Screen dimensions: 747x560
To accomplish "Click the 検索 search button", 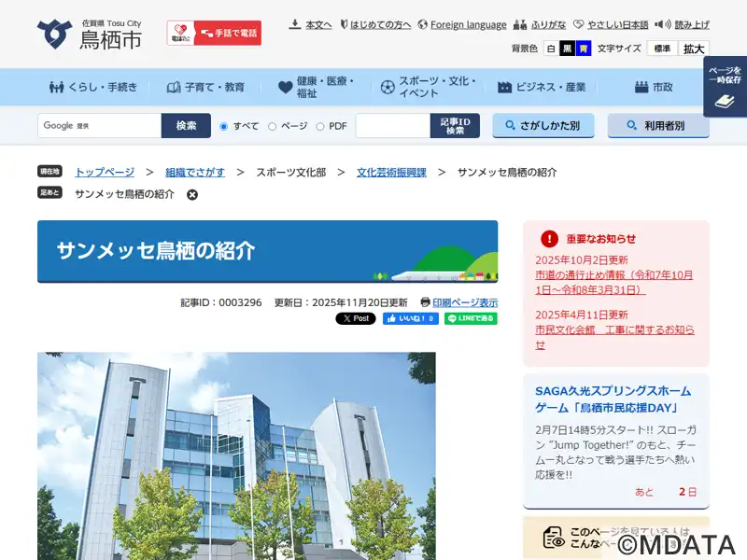I will (186, 126).
